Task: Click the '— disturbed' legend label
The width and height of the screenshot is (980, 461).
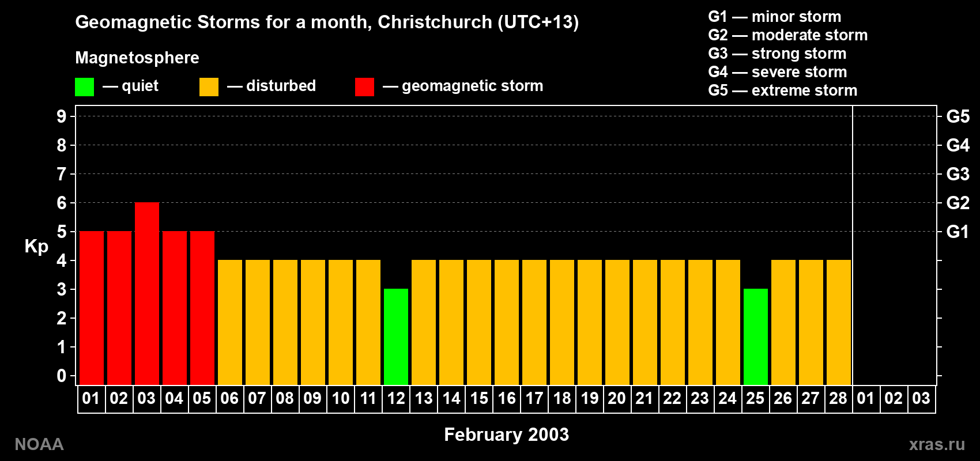Action: 272,86
